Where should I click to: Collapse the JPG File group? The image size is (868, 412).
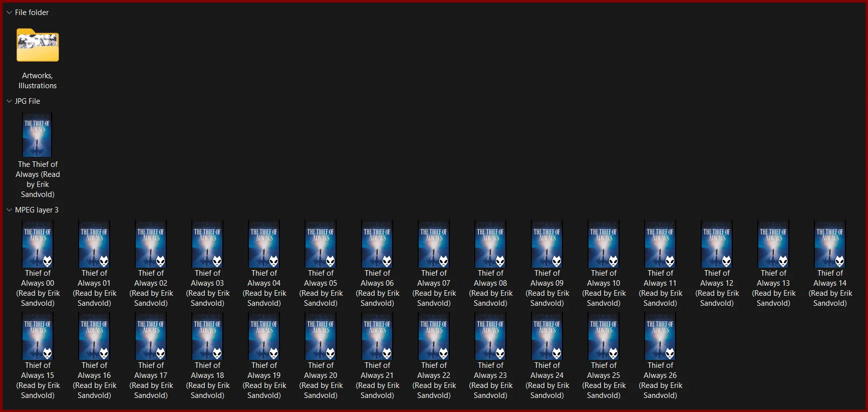tap(9, 101)
